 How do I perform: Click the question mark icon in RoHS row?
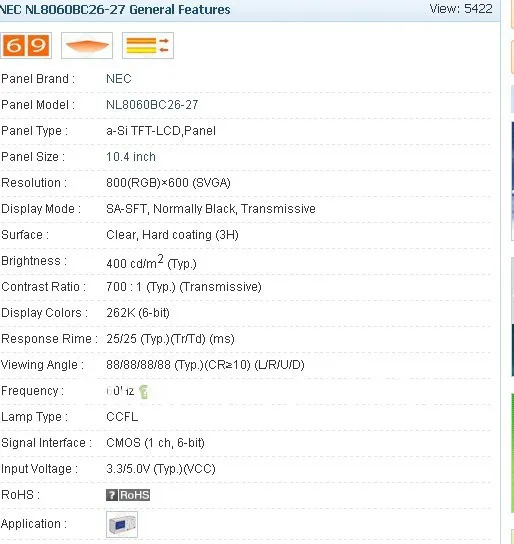pyautogui.click(x=112, y=495)
